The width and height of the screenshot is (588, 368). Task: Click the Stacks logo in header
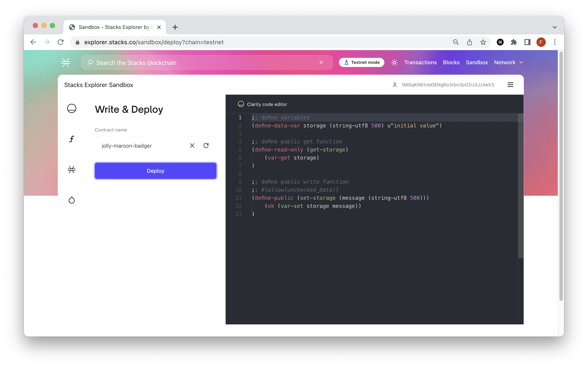[66, 63]
